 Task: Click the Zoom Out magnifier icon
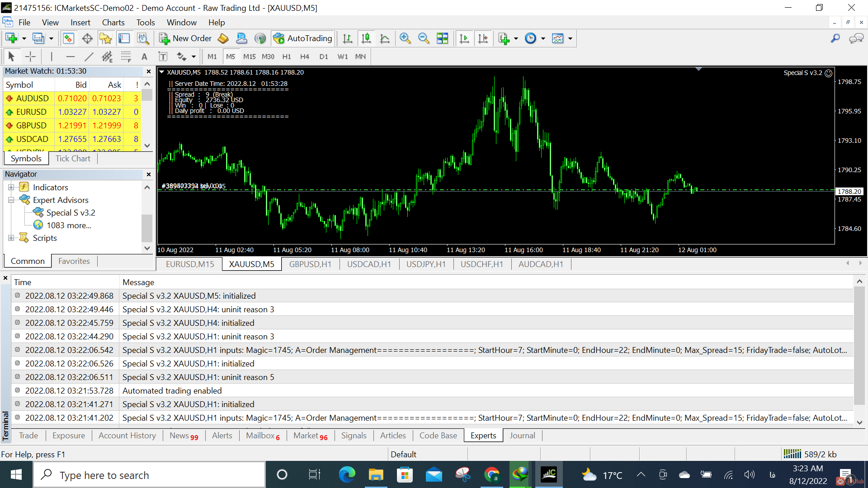pos(424,38)
